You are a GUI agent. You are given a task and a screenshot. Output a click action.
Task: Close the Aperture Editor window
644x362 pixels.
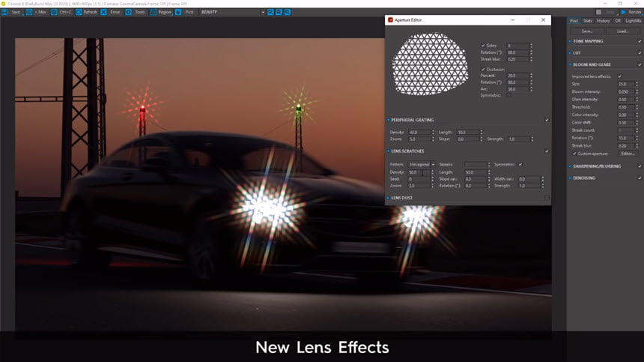[x=543, y=19]
